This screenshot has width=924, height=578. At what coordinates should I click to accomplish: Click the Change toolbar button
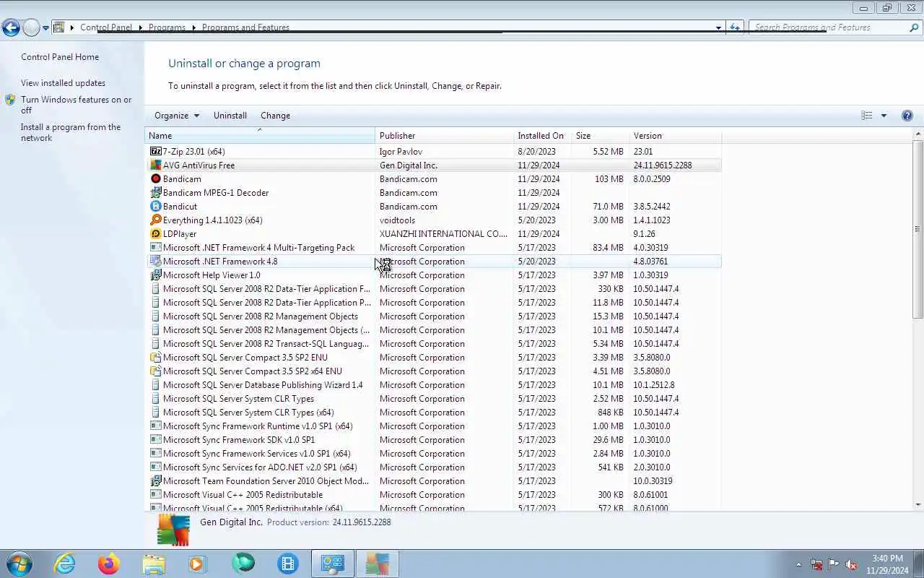tap(275, 116)
